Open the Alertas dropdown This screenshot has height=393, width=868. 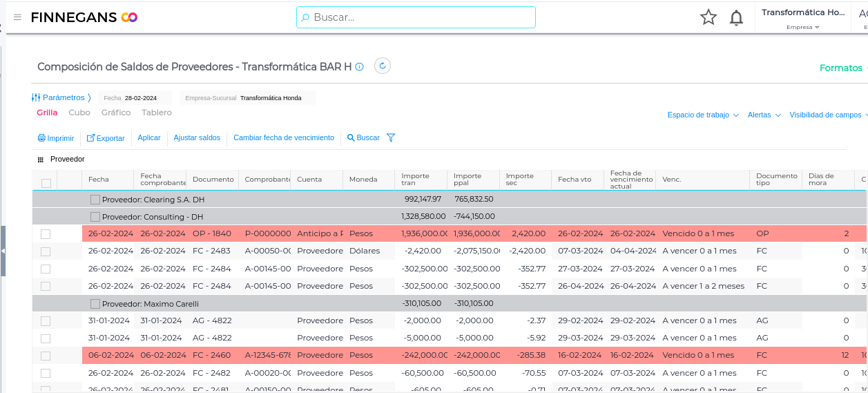coord(764,115)
